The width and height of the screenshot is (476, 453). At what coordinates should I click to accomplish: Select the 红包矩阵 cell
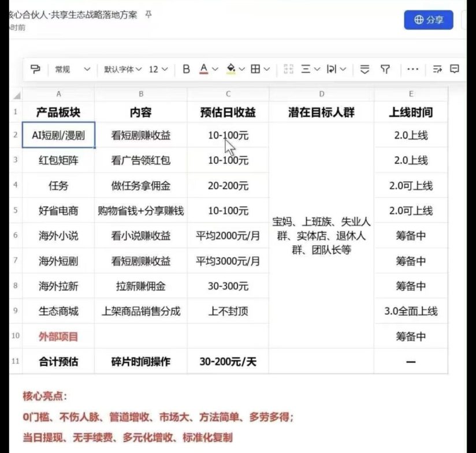pos(58,160)
